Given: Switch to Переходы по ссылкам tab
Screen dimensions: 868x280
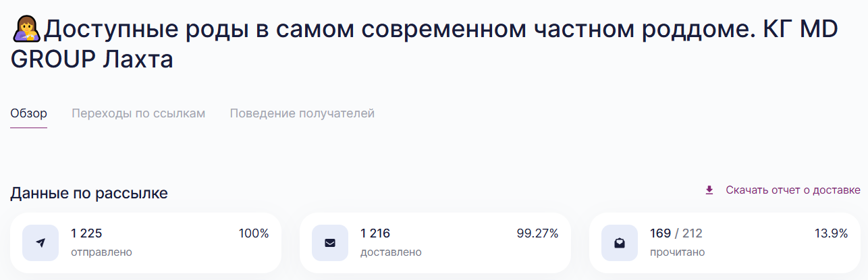Looking at the screenshot, I should [138, 113].
